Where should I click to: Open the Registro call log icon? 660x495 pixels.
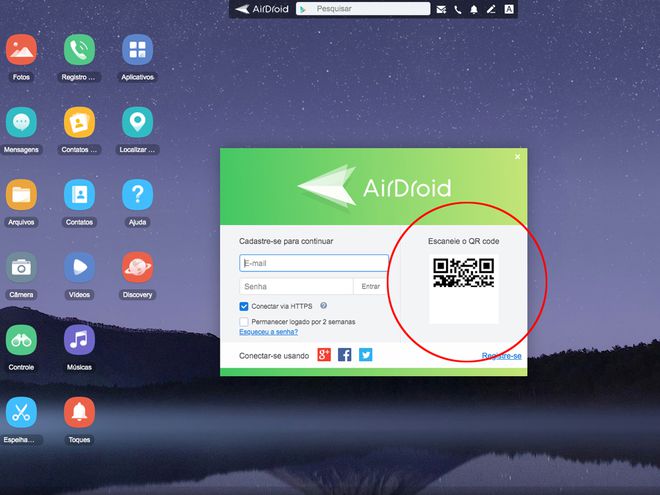point(79,50)
